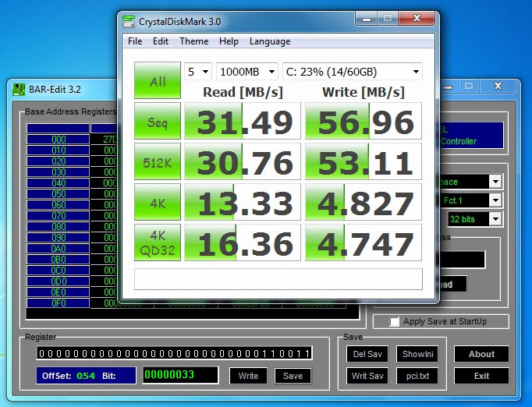This screenshot has width=532, height=407.
Task: Minimize the CrystalDiskMark window
Action: pyautogui.click(x=367, y=19)
